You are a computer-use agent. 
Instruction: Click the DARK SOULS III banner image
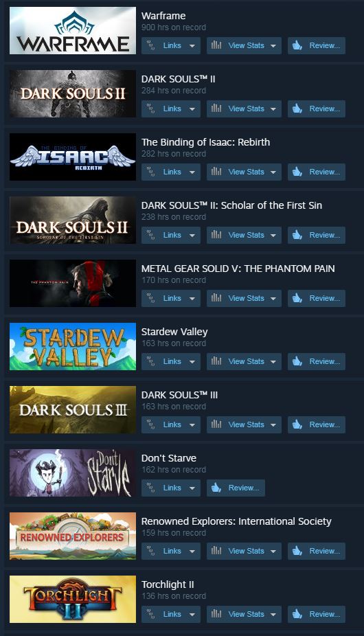[x=73, y=409]
